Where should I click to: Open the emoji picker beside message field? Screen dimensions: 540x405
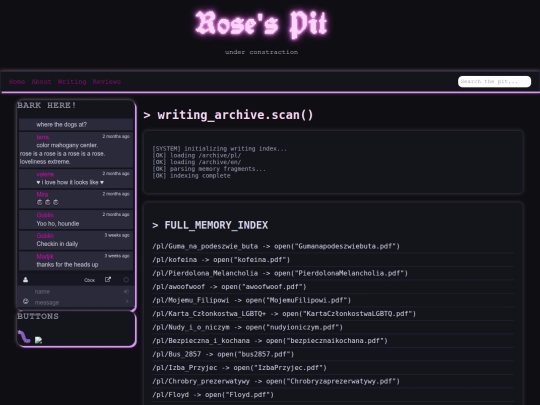[26, 301]
